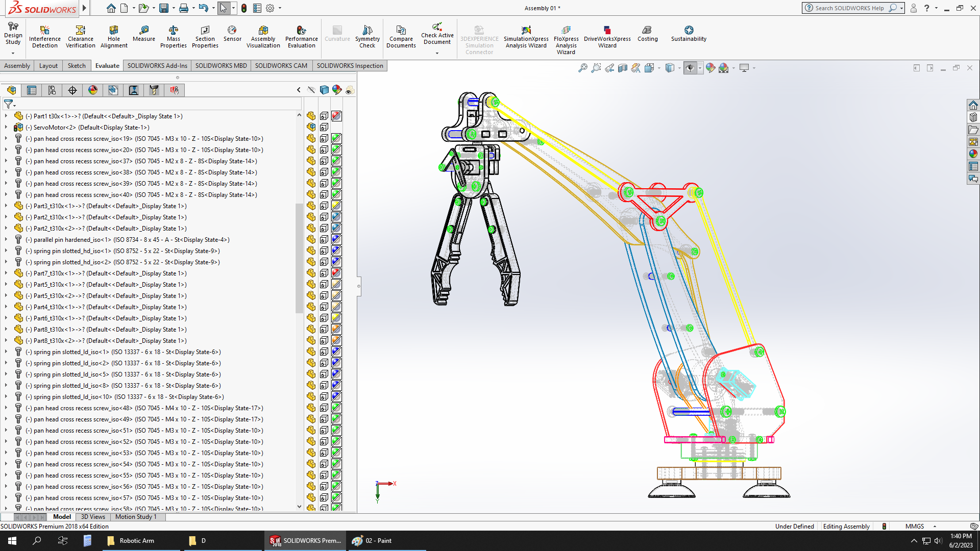Launch Compare Documents
This screenshot has height=551, width=980.
click(401, 37)
